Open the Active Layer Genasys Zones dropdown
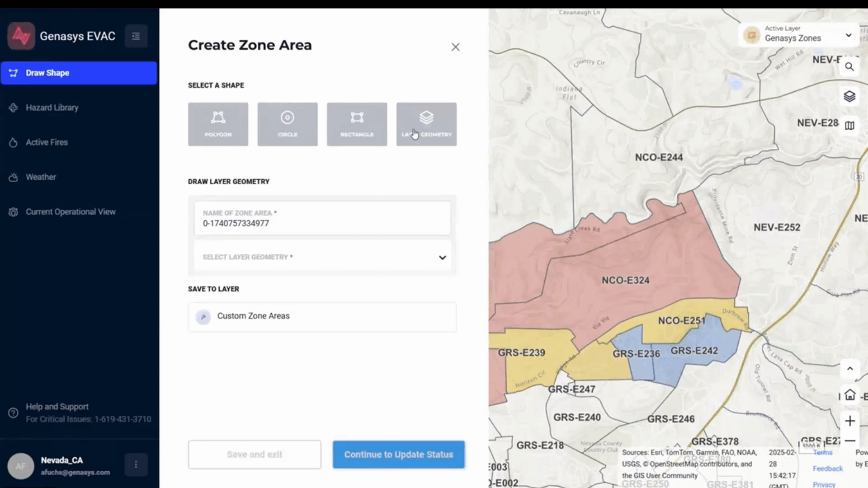The height and width of the screenshot is (488, 868). pyautogui.click(x=848, y=35)
